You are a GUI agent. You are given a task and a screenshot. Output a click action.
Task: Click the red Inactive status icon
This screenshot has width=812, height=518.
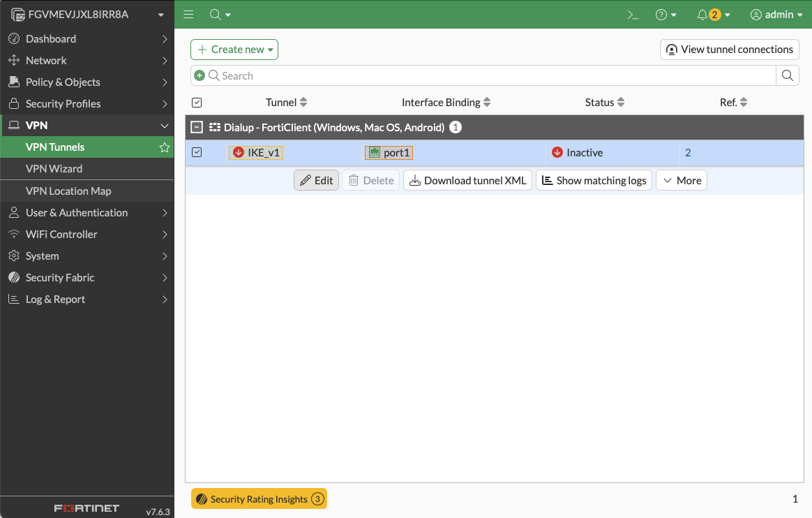(557, 152)
